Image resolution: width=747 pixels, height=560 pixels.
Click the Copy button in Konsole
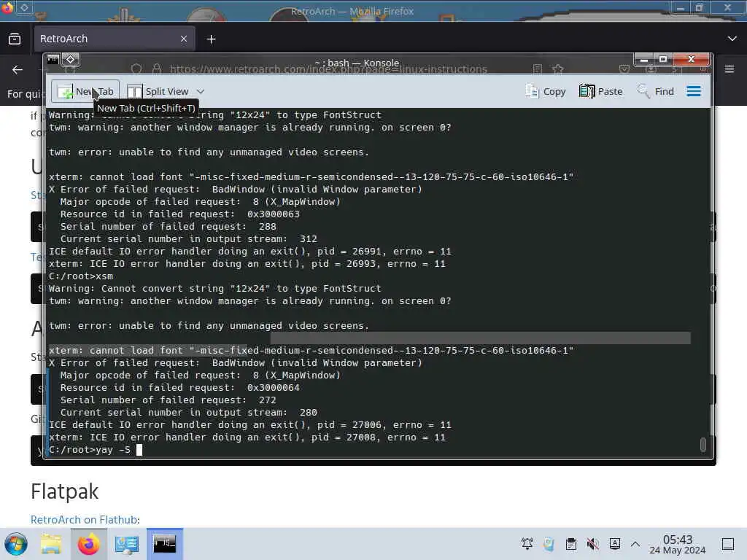click(x=546, y=91)
